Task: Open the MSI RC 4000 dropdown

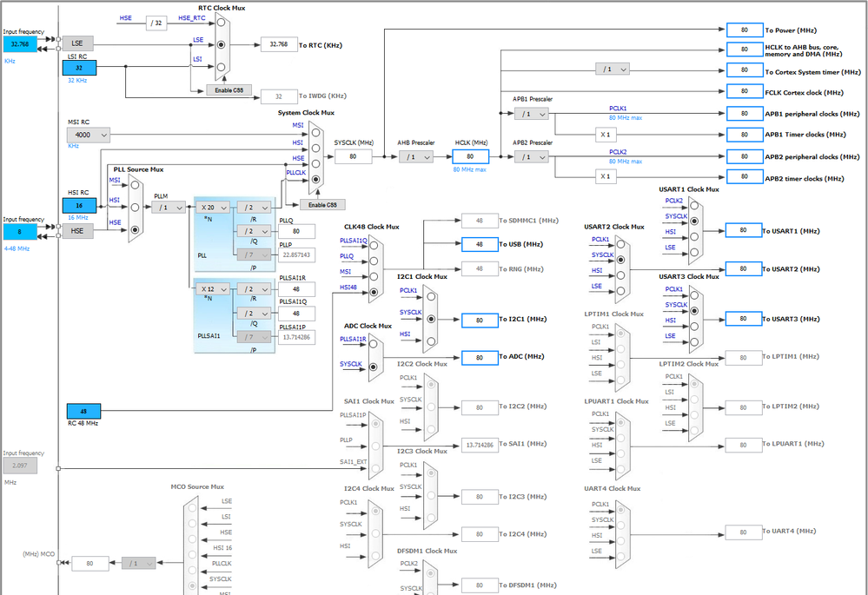Action: (x=89, y=135)
